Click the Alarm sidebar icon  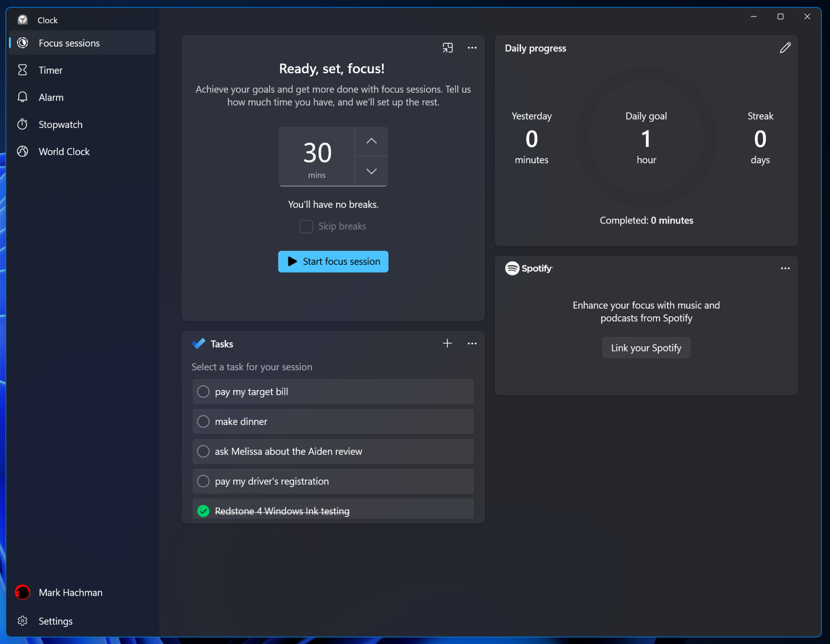(x=24, y=97)
